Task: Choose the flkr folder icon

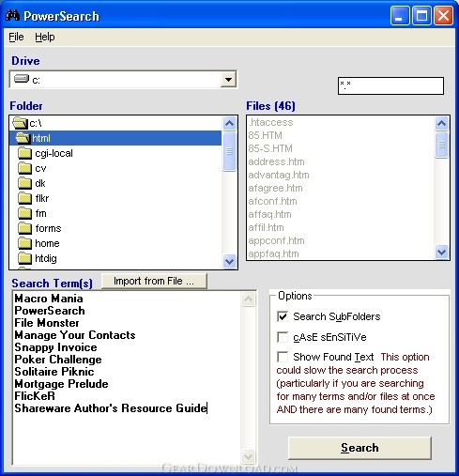Action: (24, 198)
